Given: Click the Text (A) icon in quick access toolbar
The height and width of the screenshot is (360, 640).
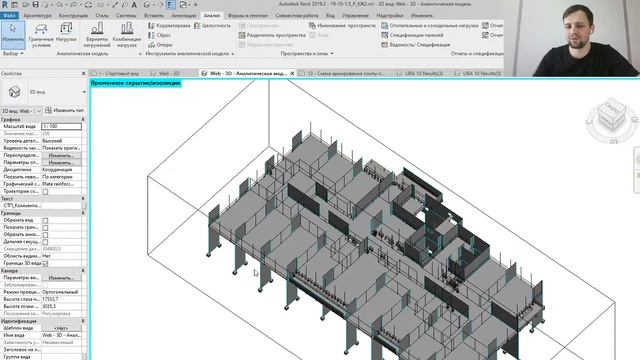Looking at the screenshot, I should coord(134,4).
